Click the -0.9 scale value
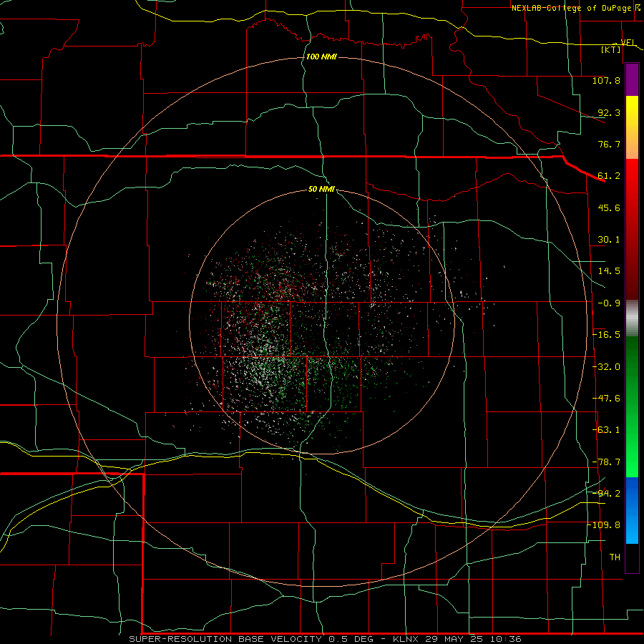 609,303
